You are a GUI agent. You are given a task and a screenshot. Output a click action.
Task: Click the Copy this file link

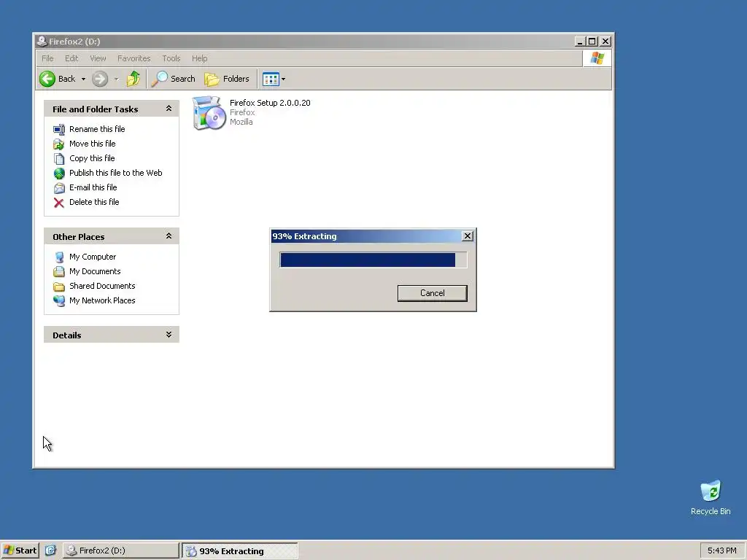[x=92, y=158]
